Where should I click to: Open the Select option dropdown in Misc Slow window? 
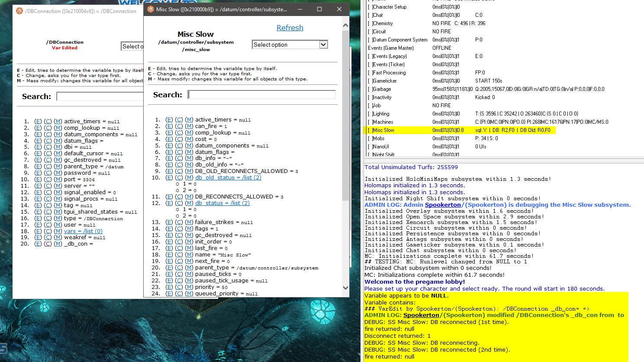[x=290, y=45]
